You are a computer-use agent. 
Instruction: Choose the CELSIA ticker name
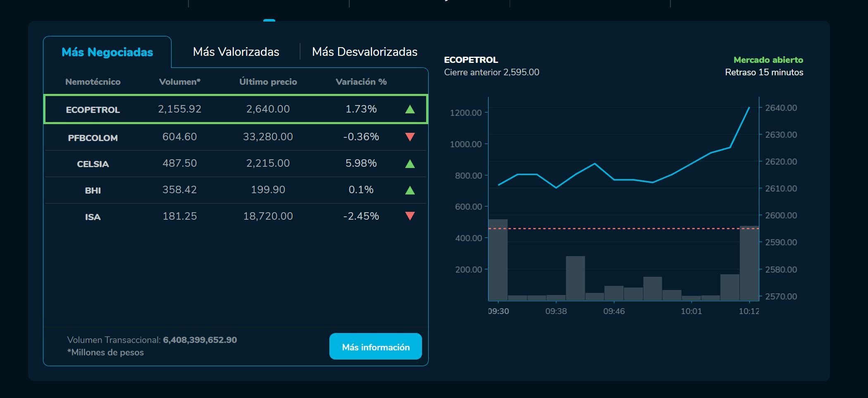93,164
